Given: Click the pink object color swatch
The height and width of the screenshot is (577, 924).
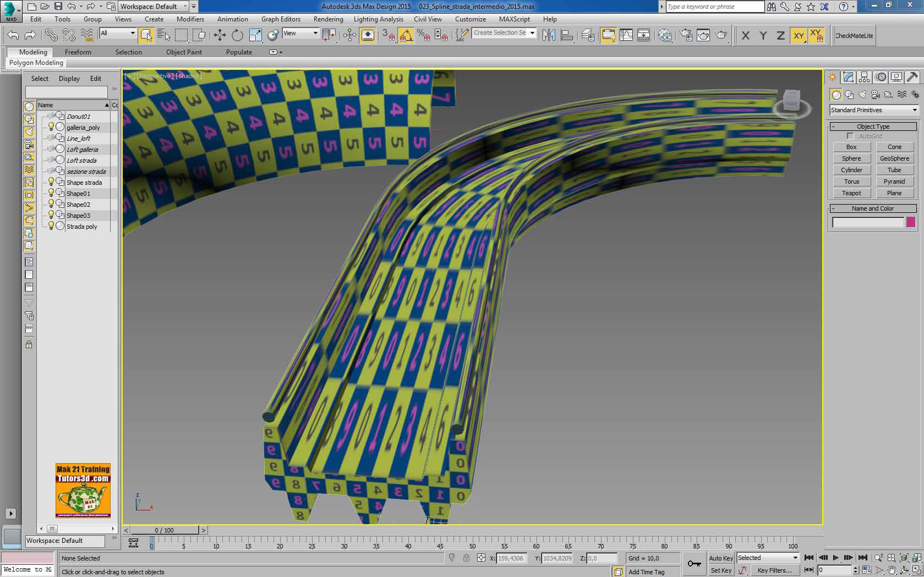Looking at the screenshot, I should coord(911,222).
